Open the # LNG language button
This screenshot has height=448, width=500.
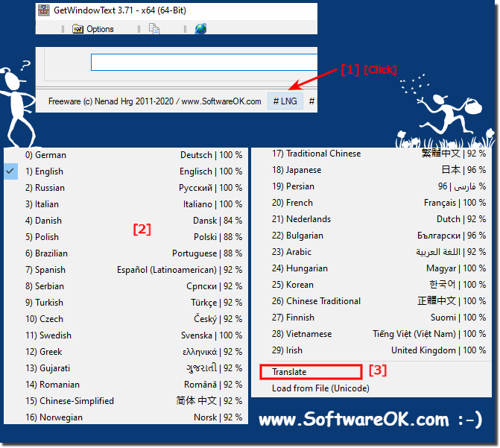coord(285,101)
